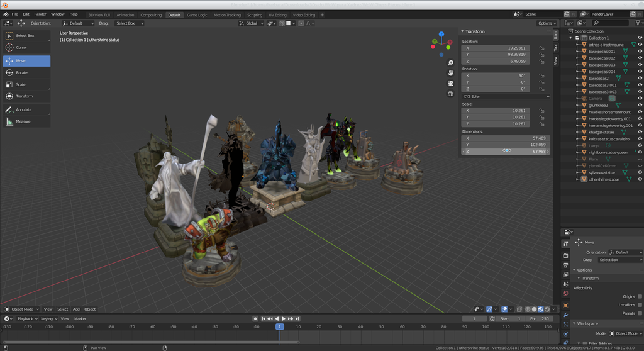This screenshot has width=644, height=351.
Task: Hide khadgar-statue with its eye icon
Action: click(640, 132)
